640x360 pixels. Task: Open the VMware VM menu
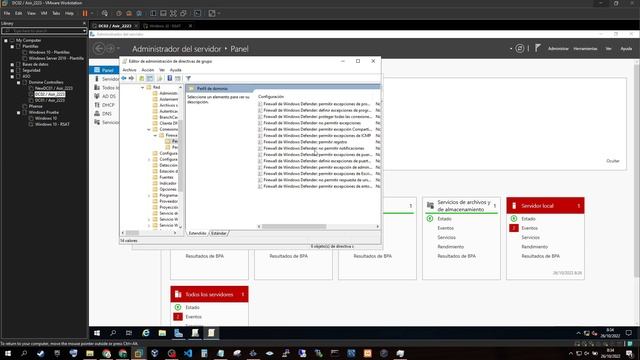[x=44, y=13]
